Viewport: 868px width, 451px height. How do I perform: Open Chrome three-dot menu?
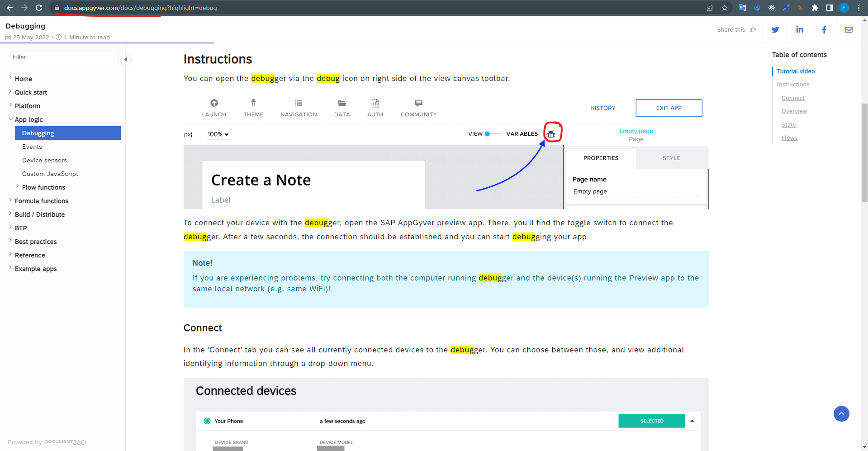859,8
